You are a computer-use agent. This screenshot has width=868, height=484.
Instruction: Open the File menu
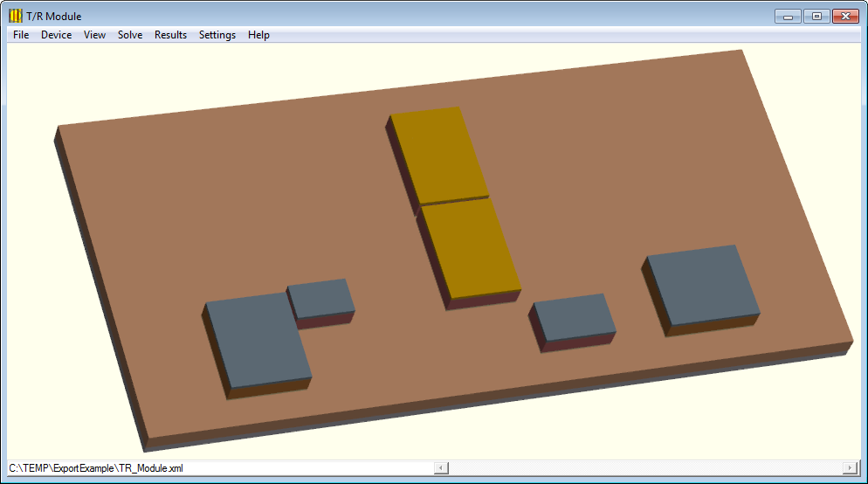[21, 35]
